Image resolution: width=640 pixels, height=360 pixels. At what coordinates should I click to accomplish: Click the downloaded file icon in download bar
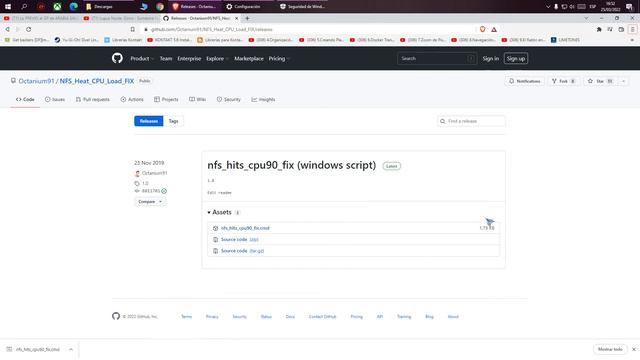coord(9,349)
